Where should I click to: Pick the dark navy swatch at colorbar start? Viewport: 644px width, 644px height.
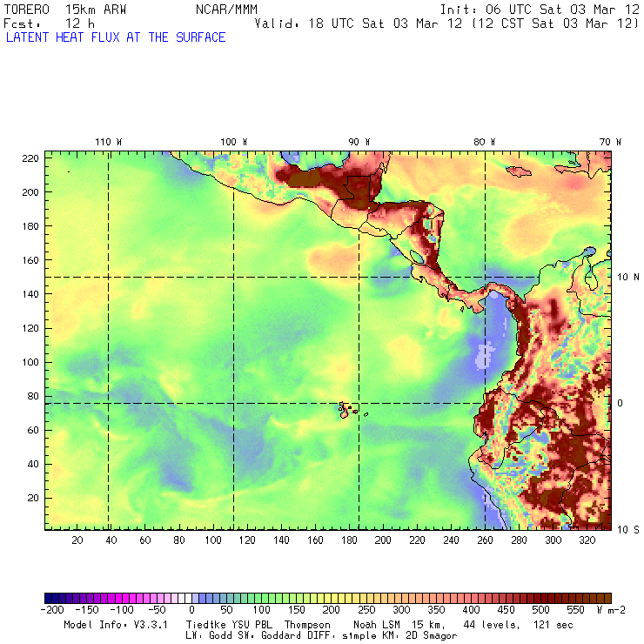tap(48, 598)
